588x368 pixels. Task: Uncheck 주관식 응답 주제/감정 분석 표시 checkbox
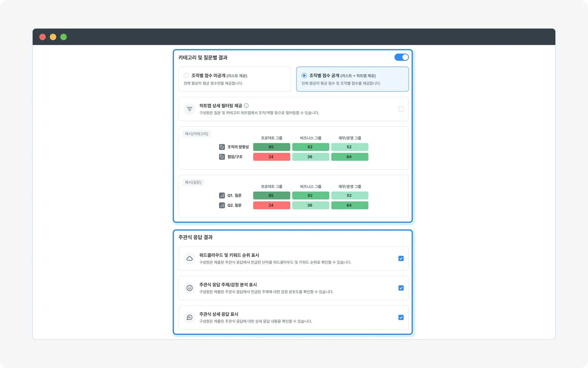coord(401,288)
